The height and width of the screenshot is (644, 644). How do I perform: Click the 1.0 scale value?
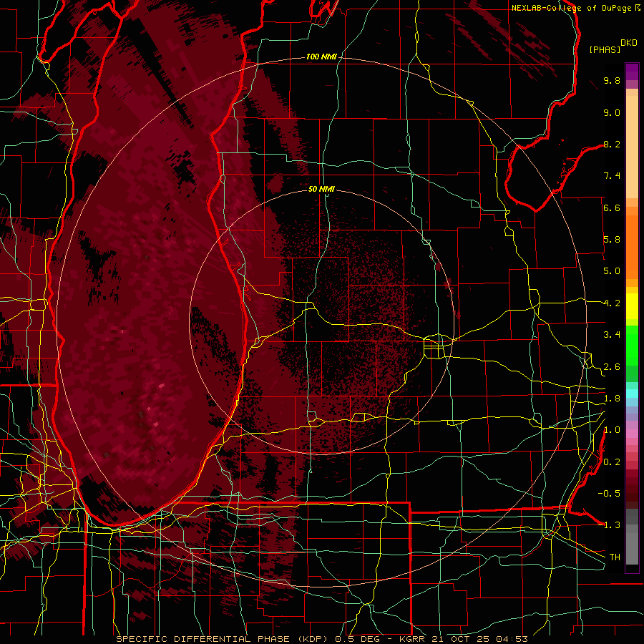[x=612, y=430]
